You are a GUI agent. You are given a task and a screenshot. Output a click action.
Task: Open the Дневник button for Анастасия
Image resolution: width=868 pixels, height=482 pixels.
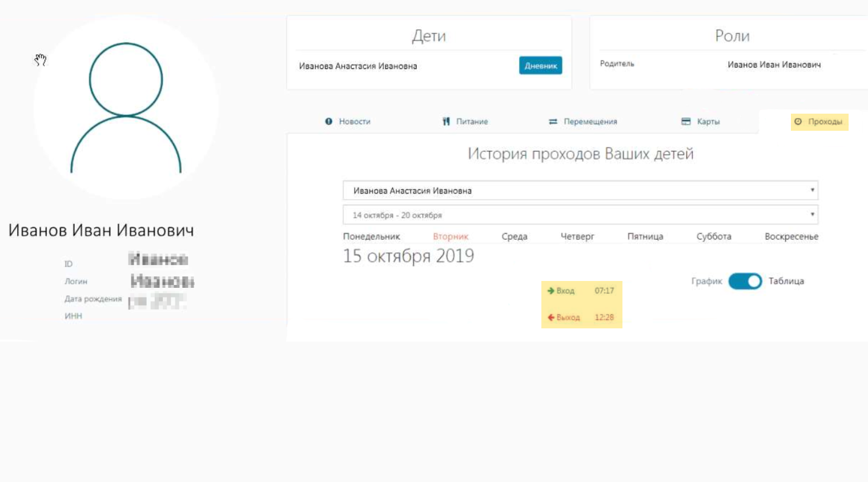(x=540, y=66)
